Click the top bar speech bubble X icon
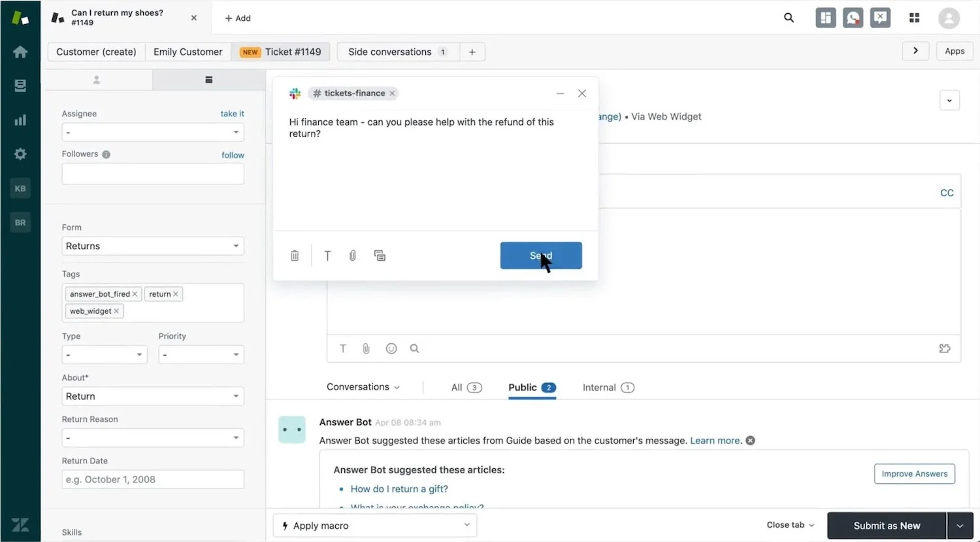Screen dimensions: 980x542 [x=880, y=18]
